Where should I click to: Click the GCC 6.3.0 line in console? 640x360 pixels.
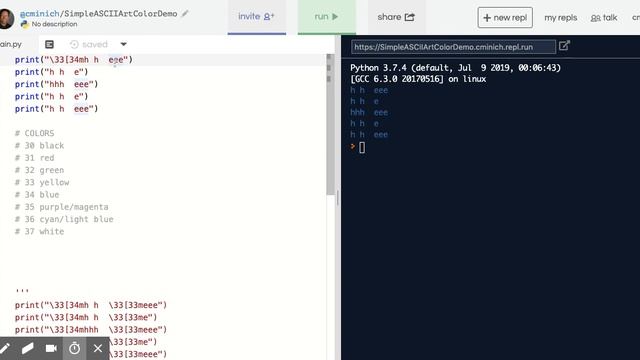pos(418,79)
